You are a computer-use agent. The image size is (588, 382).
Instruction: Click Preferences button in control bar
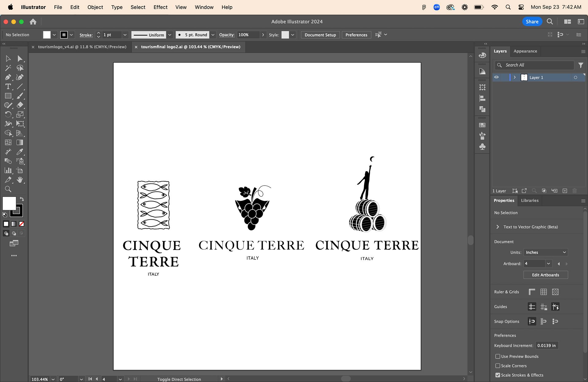[x=356, y=35]
